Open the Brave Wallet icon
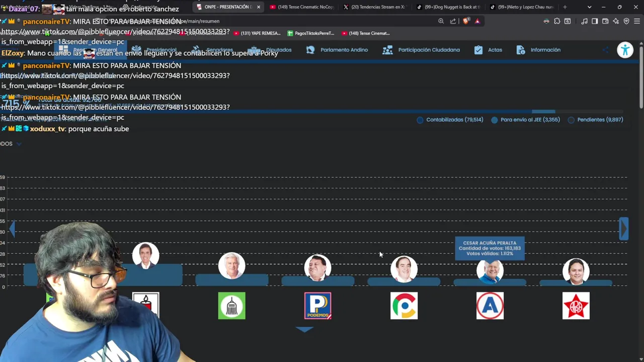Screen dimensions: 644x362 [x=605, y=21]
